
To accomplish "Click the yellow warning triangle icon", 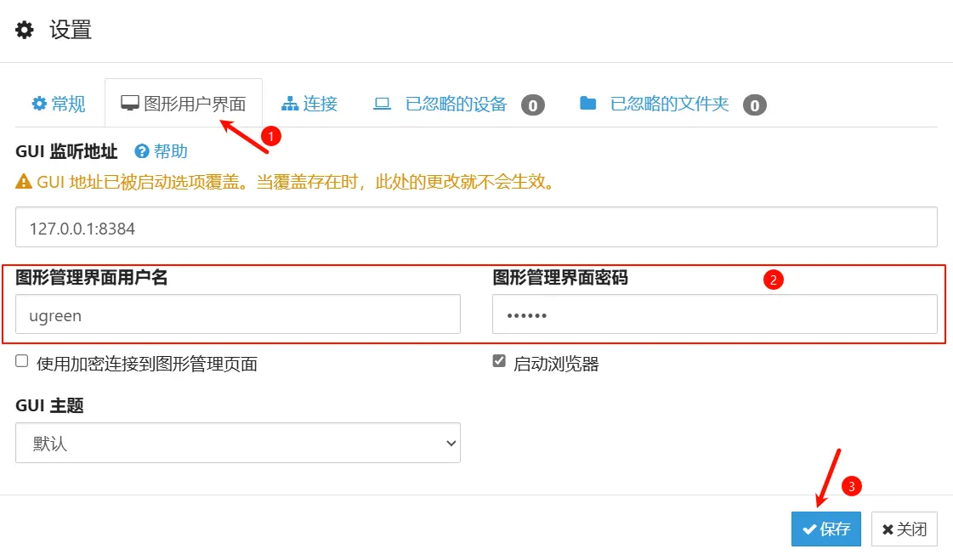I will [24, 182].
